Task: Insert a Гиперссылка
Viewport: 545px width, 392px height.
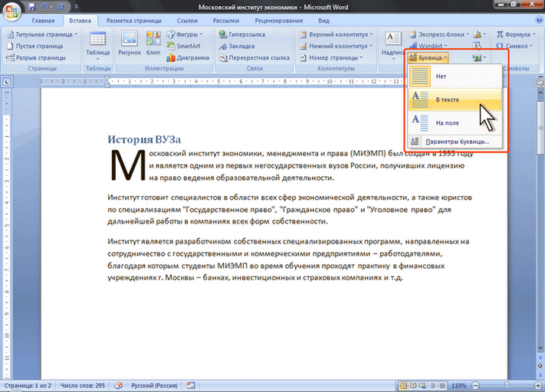Action: pos(242,34)
